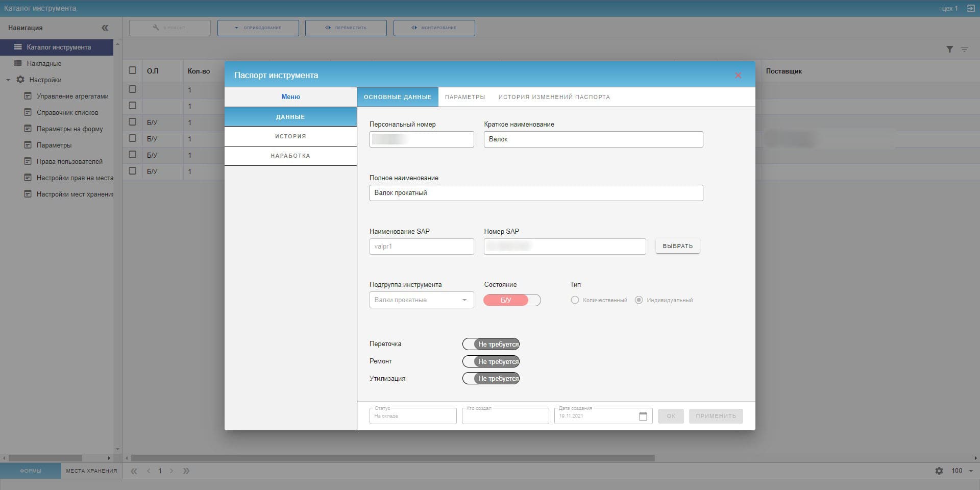980x490 pixels.
Task: Open the sort lines icon next to filter
Action: (964, 50)
